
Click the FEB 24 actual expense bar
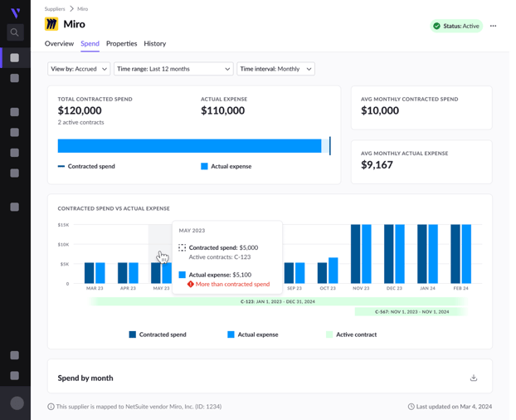click(466, 254)
